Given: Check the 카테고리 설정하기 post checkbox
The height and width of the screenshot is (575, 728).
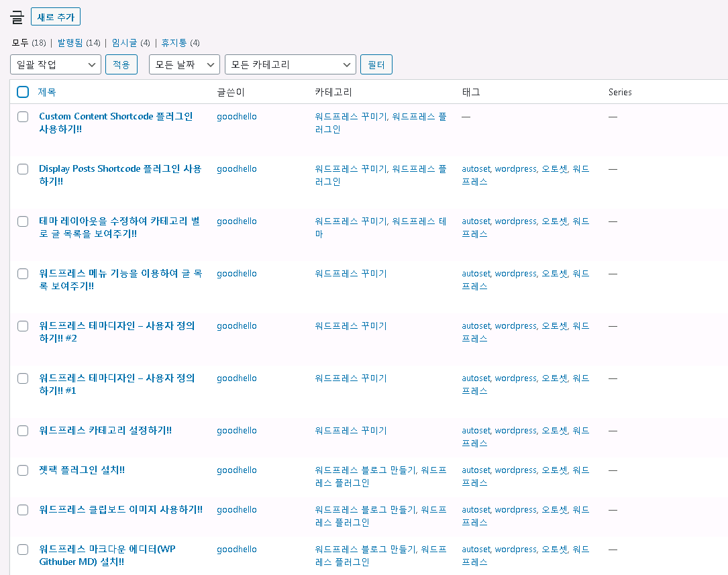Looking at the screenshot, I should pos(23,431).
